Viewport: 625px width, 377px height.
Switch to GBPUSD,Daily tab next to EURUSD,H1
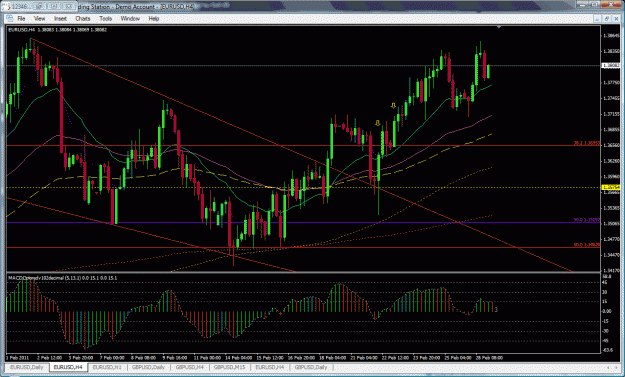149,367
